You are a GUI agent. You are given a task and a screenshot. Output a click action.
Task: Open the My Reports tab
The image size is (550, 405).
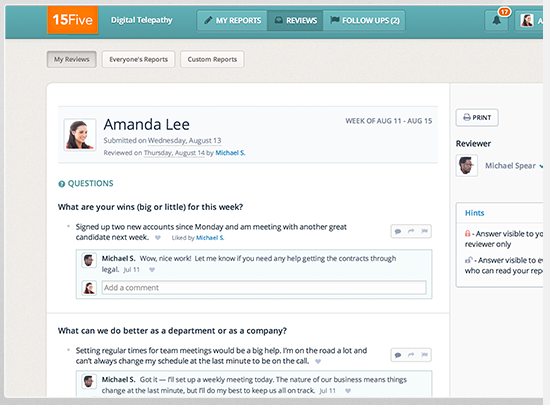(x=232, y=20)
